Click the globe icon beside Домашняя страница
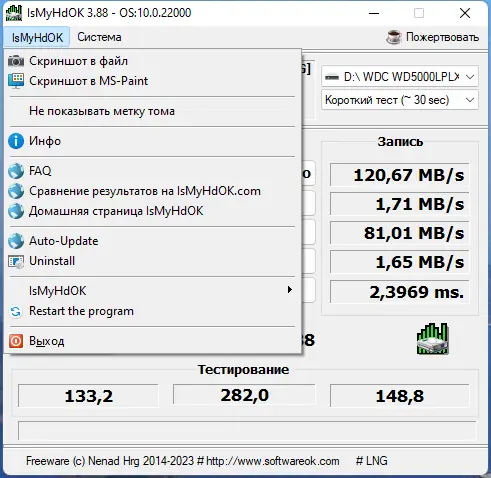This screenshot has height=478, width=491. pyautogui.click(x=16, y=211)
